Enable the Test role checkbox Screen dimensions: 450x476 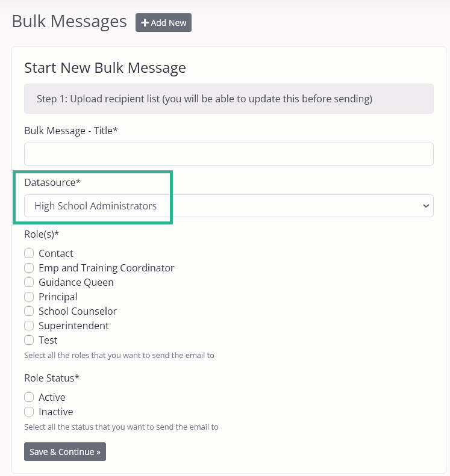[29, 340]
